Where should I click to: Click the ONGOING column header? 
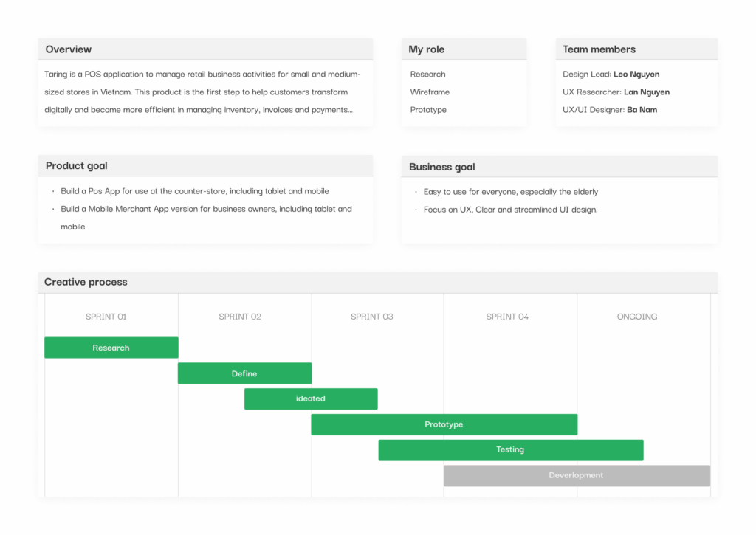coord(637,317)
